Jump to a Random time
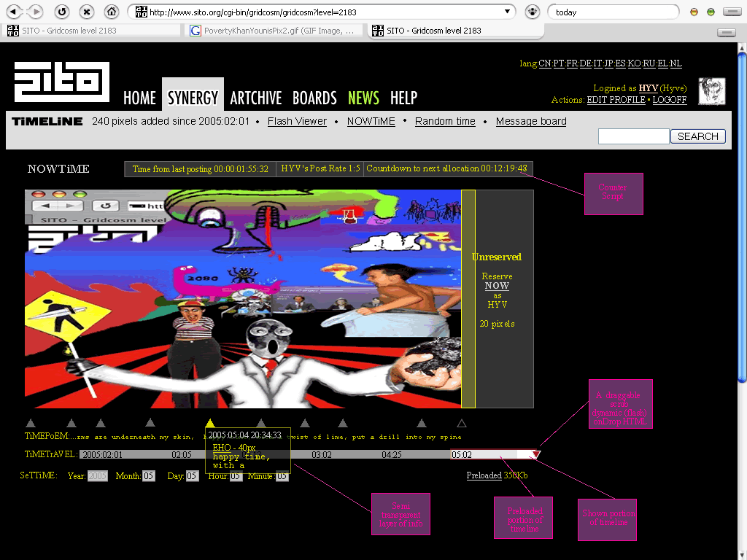The width and height of the screenshot is (747, 560). pyautogui.click(x=445, y=122)
